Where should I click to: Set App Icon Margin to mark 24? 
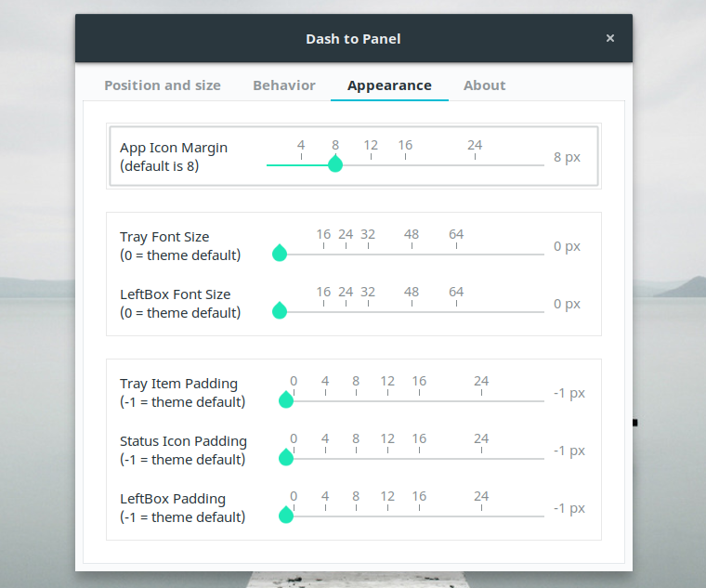[475, 164]
